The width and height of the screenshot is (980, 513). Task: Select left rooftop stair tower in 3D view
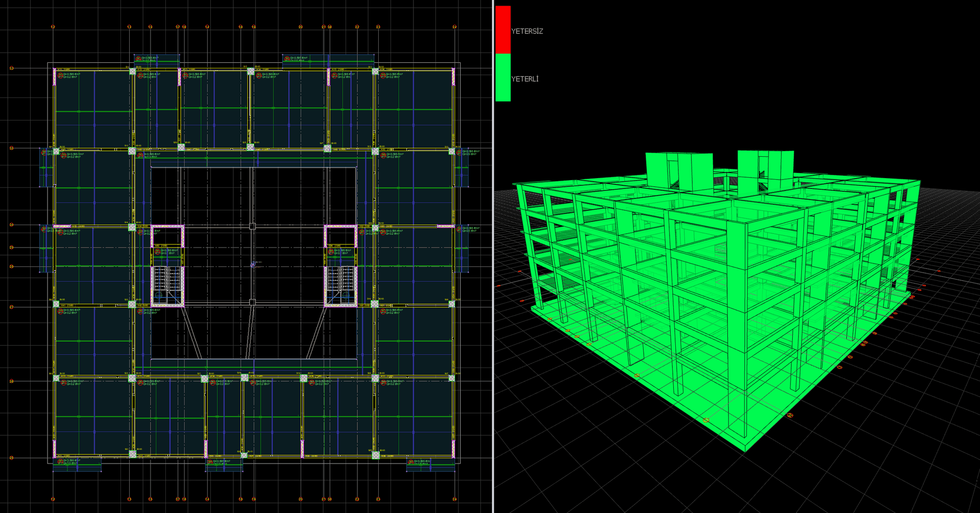tap(679, 173)
